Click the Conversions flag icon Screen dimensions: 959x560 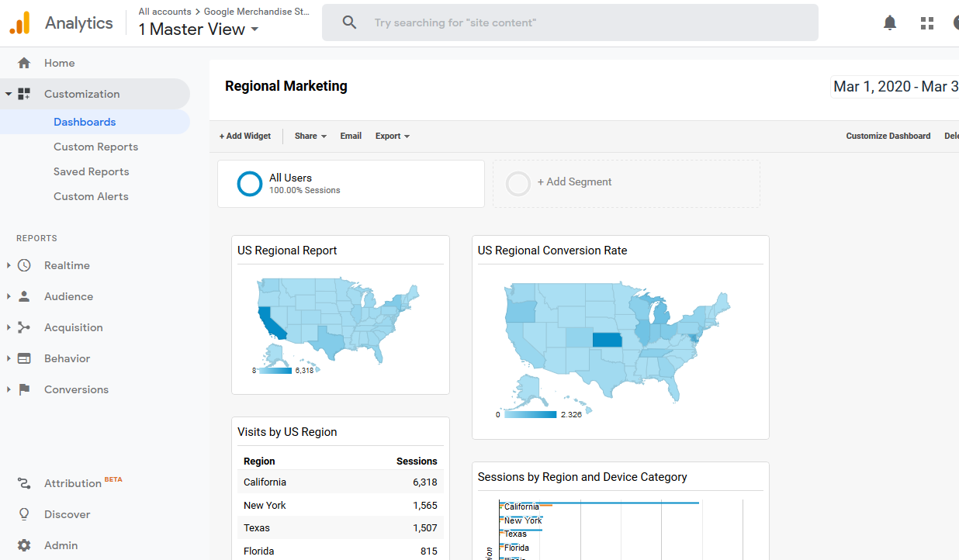pyautogui.click(x=24, y=389)
